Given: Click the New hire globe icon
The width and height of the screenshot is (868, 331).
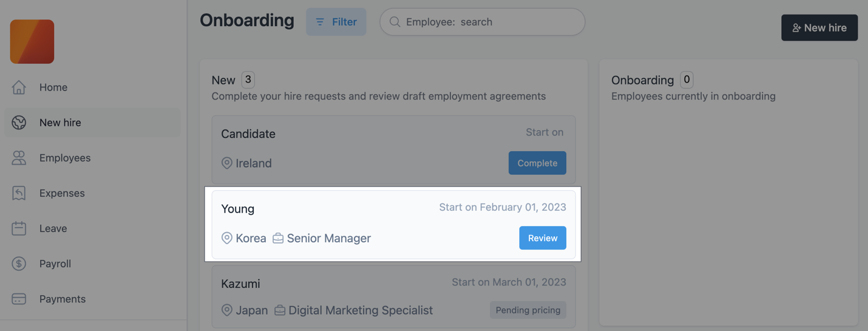Looking at the screenshot, I should coord(19,123).
